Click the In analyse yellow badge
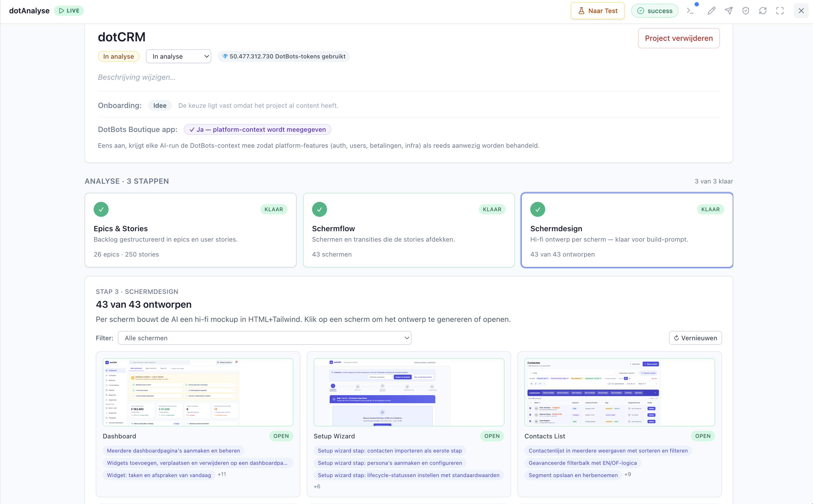Image resolution: width=813 pixels, height=504 pixels. coord(119,56)
